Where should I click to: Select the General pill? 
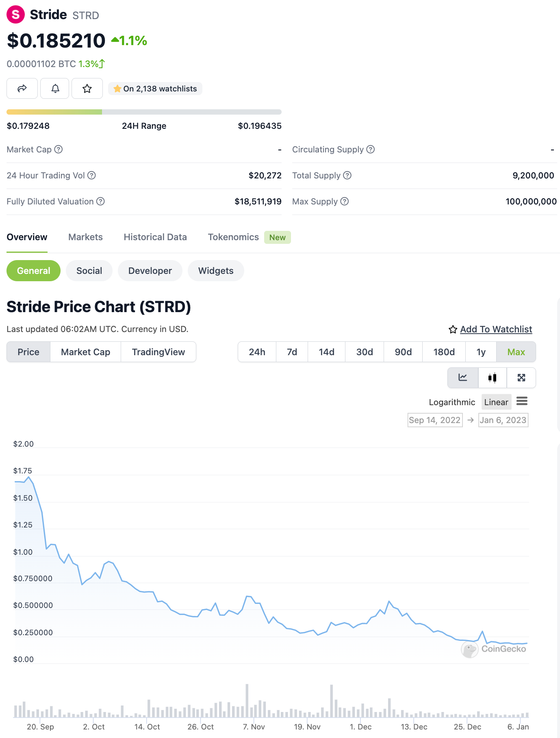33,271
